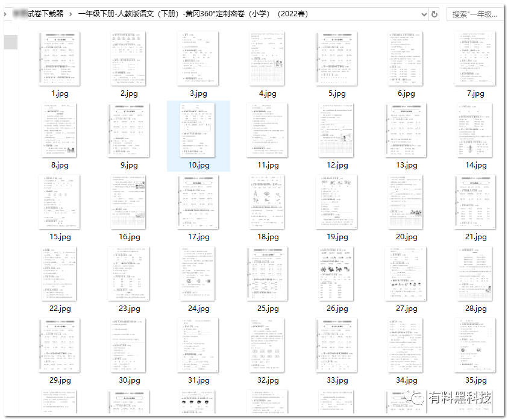This screenshot has width=508, height=420.
Task: Select thumbnail of 8.jpg
Action: [59, 130]
